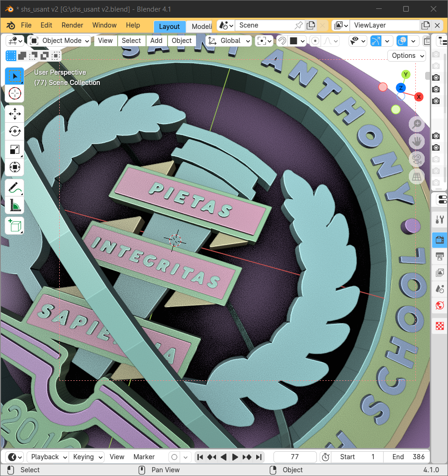
Task: Click the green Y axis gizmo
Action: coord(406,74)
